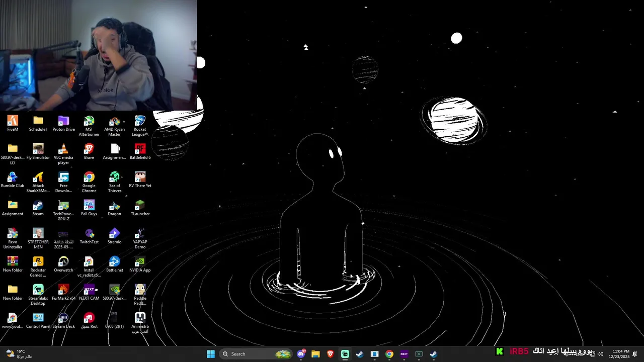Open Anime3rb desktop shortcut

point(140,323)
